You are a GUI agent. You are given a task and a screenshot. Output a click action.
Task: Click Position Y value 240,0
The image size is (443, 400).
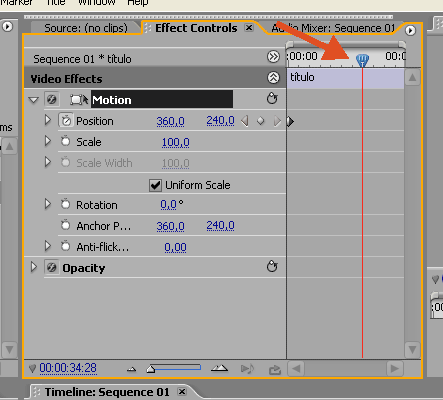pyautogui.click(x=220, y=120)
